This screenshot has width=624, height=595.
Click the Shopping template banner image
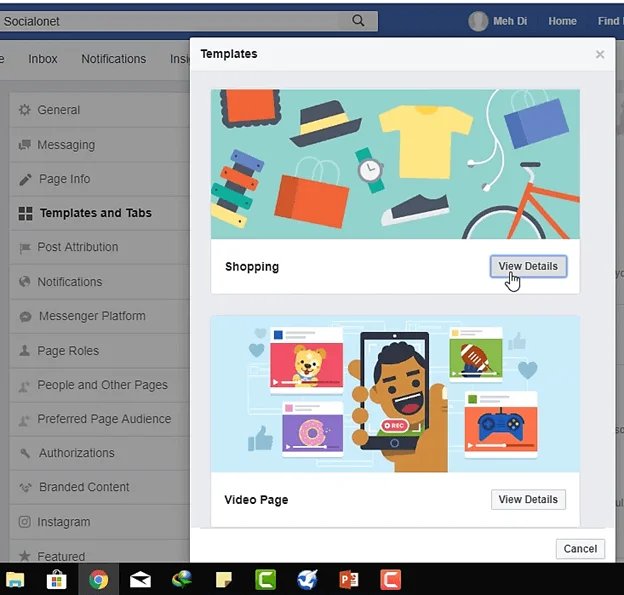[x=395, y=164]
